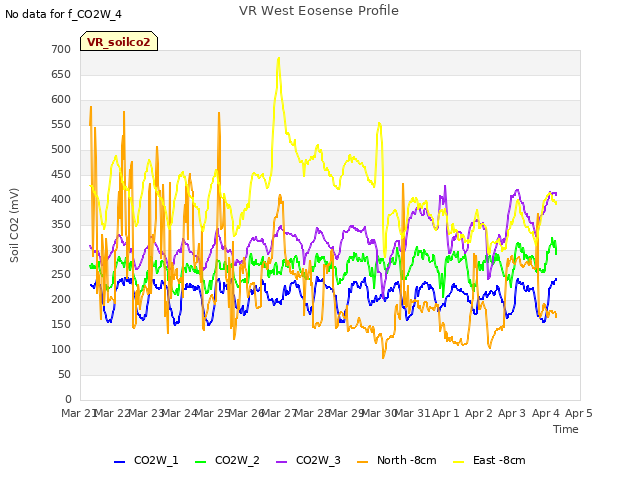Screen dimensions: 640x480
Task: Click the Soil CO2 (mV) axis label
Action: click(x=14, y=225)
